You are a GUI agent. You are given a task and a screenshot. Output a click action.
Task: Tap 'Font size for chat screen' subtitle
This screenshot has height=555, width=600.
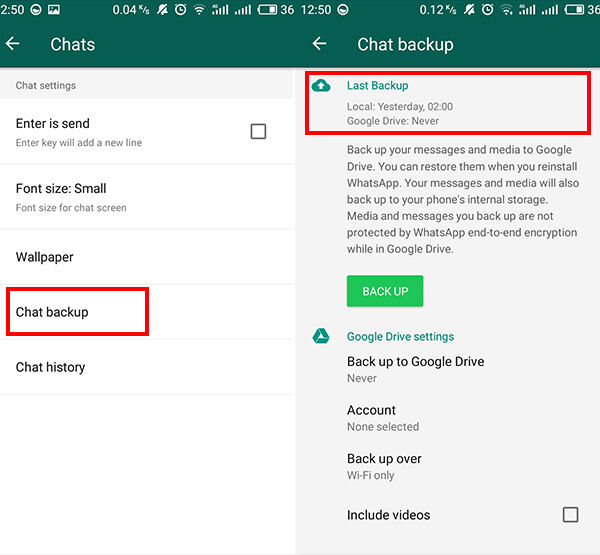pos(71,208)
